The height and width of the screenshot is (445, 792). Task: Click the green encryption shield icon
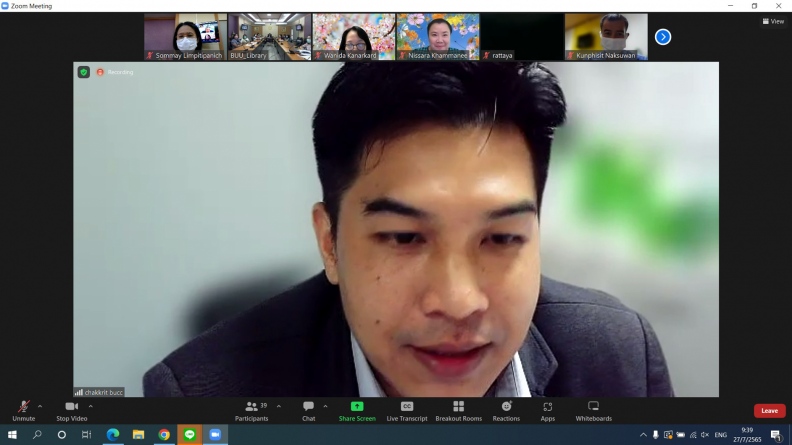coord(84,72)
